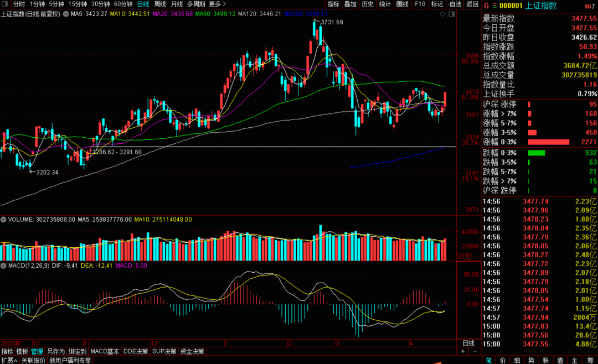Toggle the MA settings circle next to 上证指数
The image size is (598, 364).
click(x=66, y=14)
